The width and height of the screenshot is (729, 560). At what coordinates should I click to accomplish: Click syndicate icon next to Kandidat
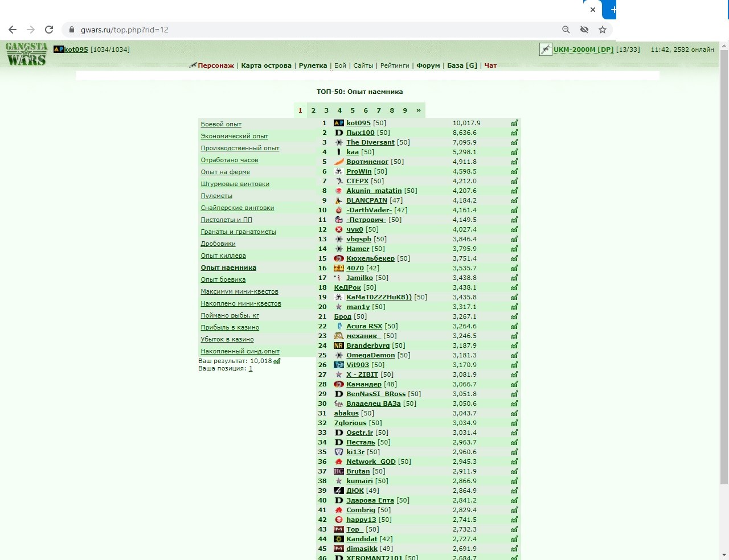pyautogui.click(x=339, y=539)
